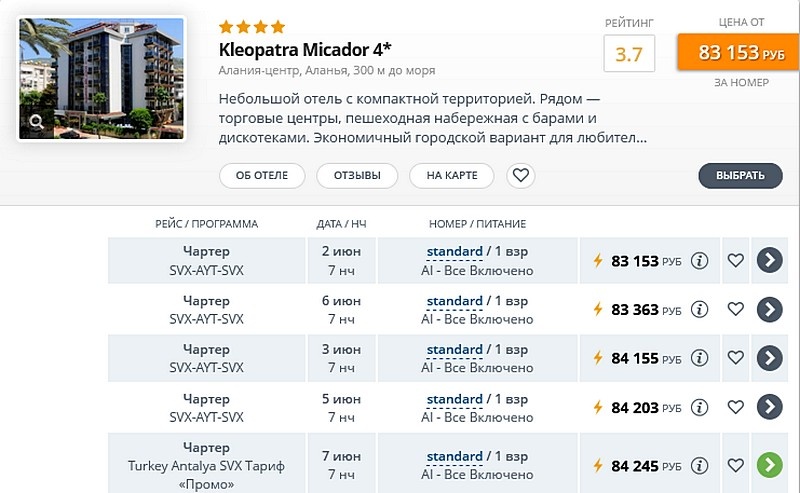View info for the 84 203 tour
This screenshot has width=800, height=493.
click(x=700, y=407)
